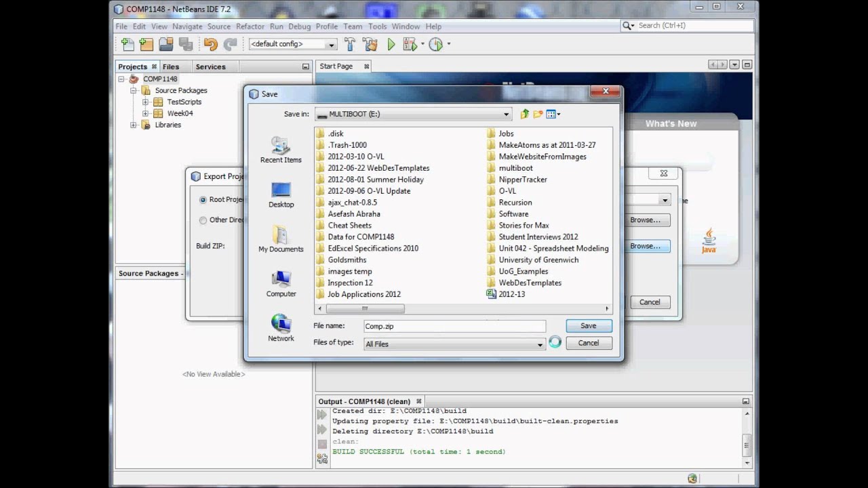Click the File name input field
The width and height of the screenshot is (868, 488).
454,326
